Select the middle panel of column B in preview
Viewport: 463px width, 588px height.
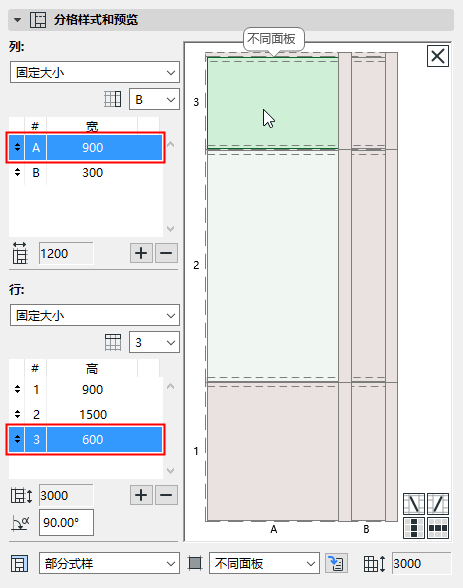369,266
